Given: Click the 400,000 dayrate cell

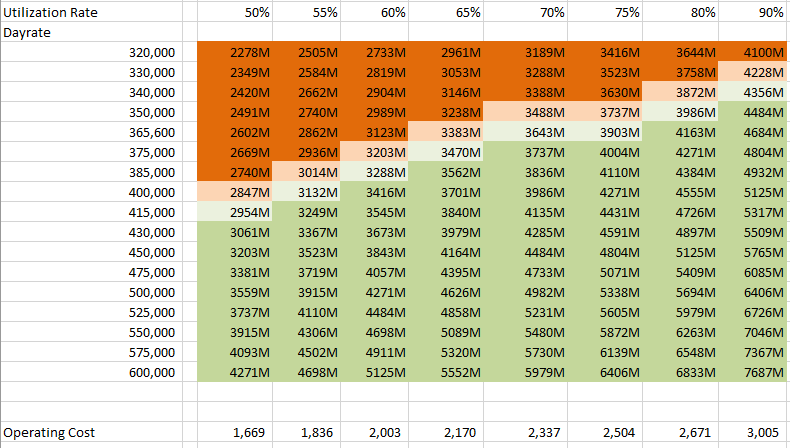Looking at the screenshot, I should click(x=92, y=193).
